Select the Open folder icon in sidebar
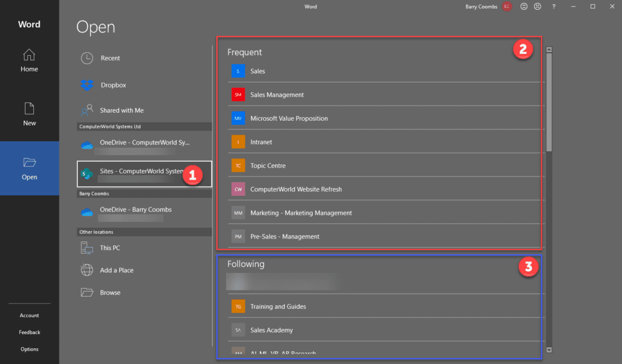 click(x=29, y=163)
